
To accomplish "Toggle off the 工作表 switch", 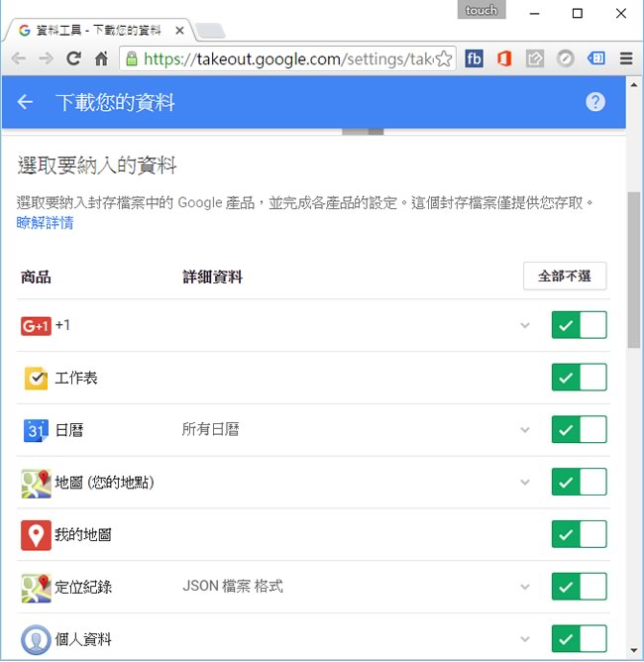I will (x=579, y=377).
